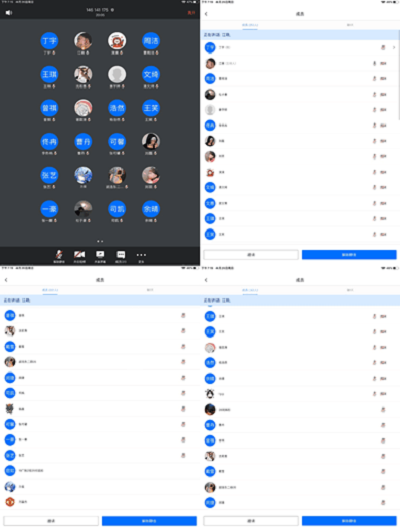
Task: Select the 文绮 participant avatar in the grid
Action: 151,75
